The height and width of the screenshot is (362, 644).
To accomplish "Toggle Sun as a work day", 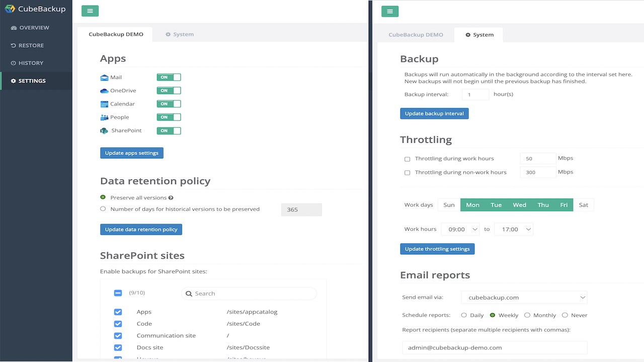I will point(449,205).
